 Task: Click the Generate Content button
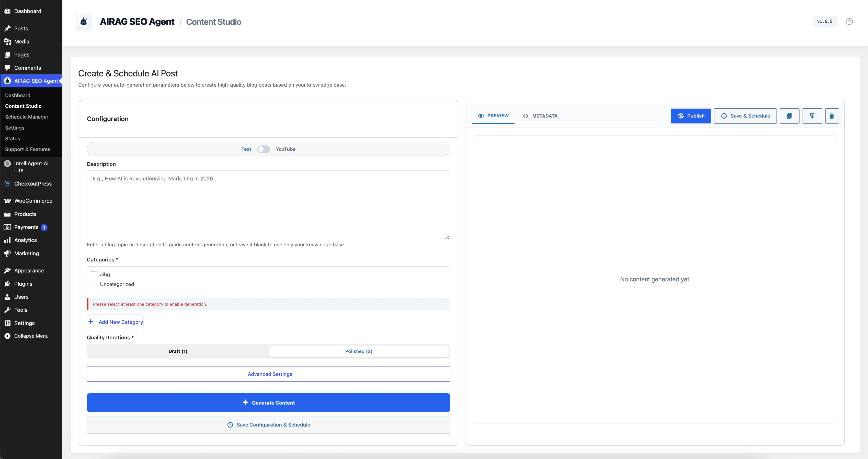pyautogui.click(x=268, y=403)
